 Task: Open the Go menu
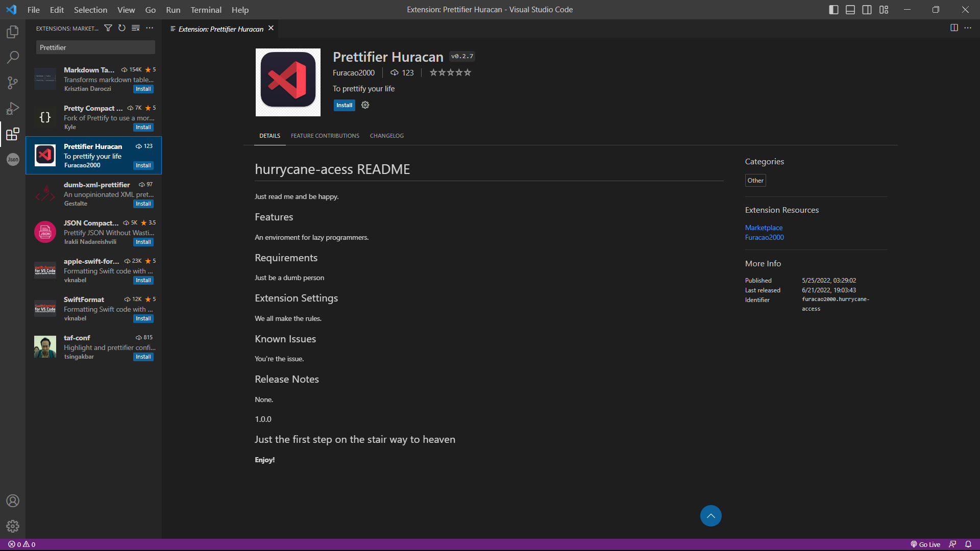coord(151,10)
